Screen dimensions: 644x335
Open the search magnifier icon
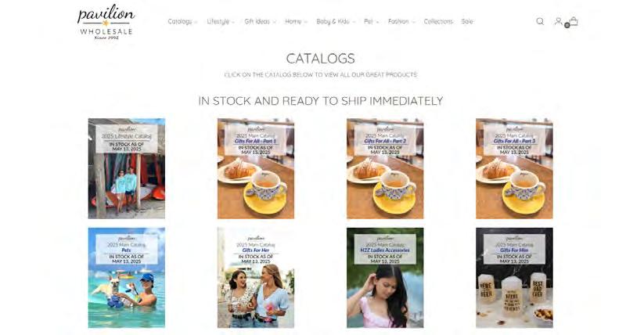pos(540,21)
